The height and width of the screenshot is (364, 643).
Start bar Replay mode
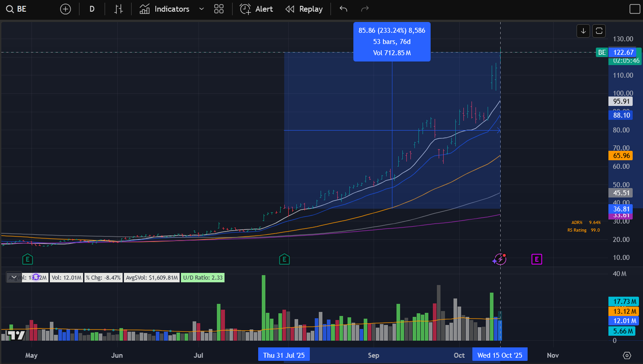(x=304, y=9)
